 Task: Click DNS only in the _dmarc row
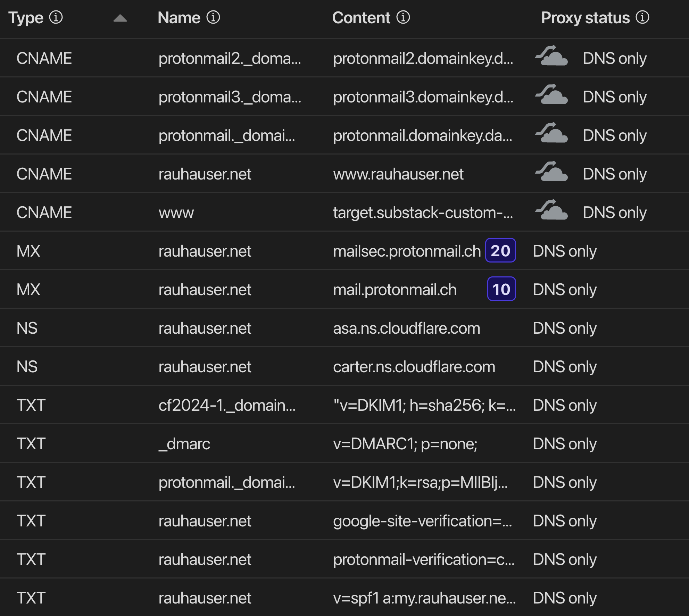pos(565,444)
